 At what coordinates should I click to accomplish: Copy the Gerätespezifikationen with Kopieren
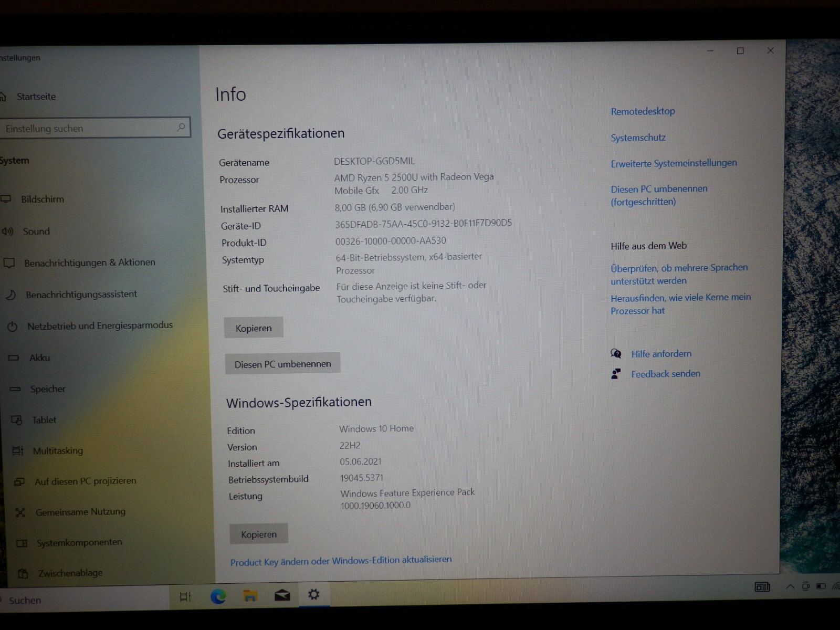click(x=254, y=328)
